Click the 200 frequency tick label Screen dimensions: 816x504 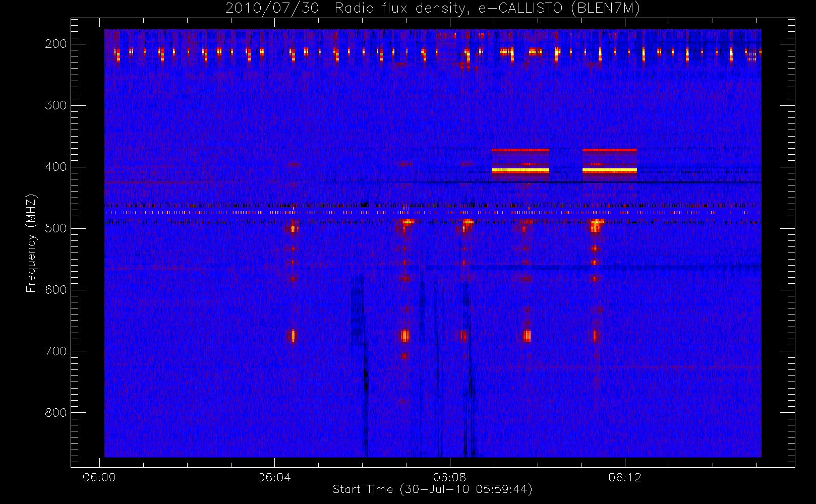pyautogui.click(x=55, y=44)
